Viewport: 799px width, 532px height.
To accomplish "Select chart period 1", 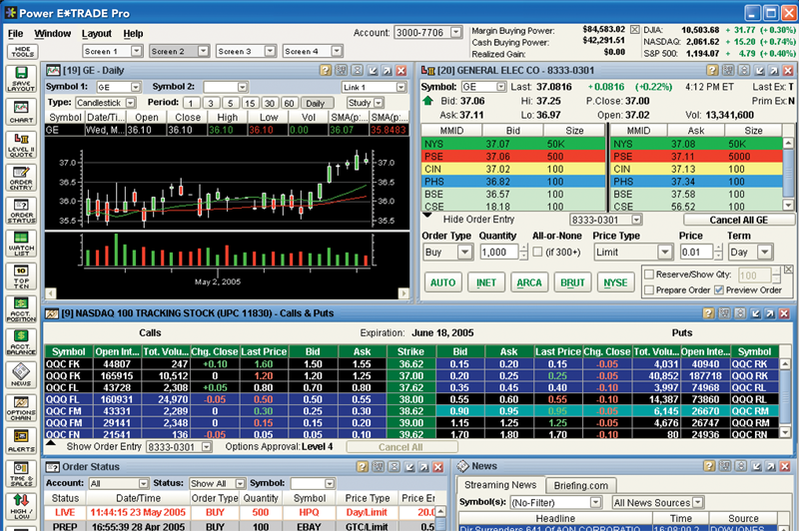I will pos(191,103).
